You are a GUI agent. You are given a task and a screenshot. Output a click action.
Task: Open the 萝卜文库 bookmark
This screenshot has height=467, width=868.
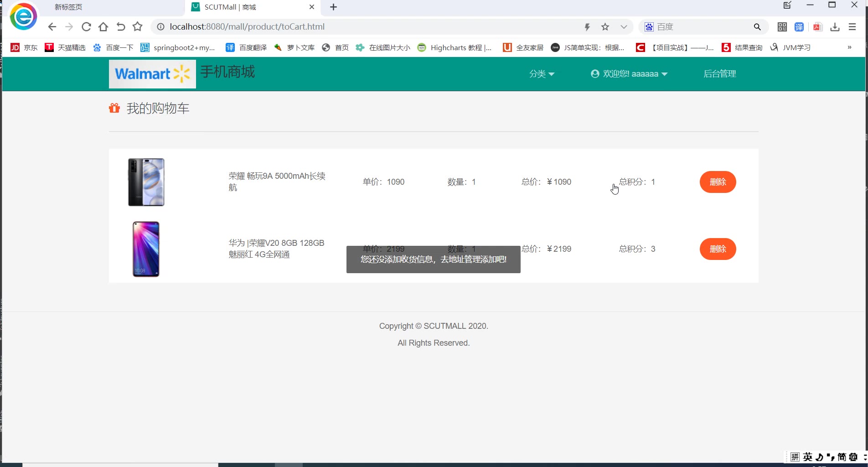[294, 47]
